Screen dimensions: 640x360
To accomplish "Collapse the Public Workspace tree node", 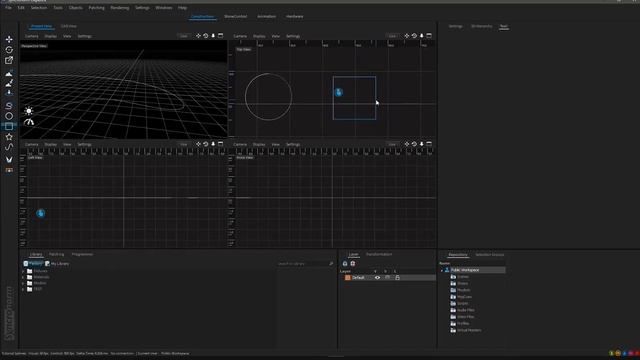I will 442,270.
